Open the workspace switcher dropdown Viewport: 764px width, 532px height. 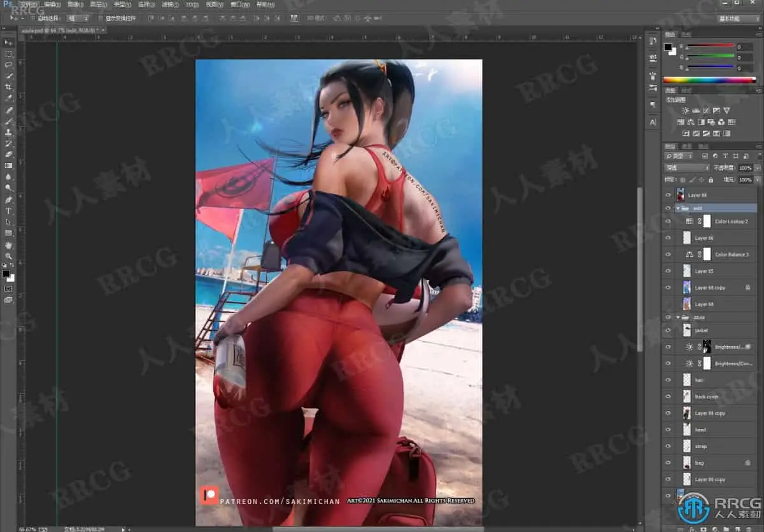click(737, 18)
